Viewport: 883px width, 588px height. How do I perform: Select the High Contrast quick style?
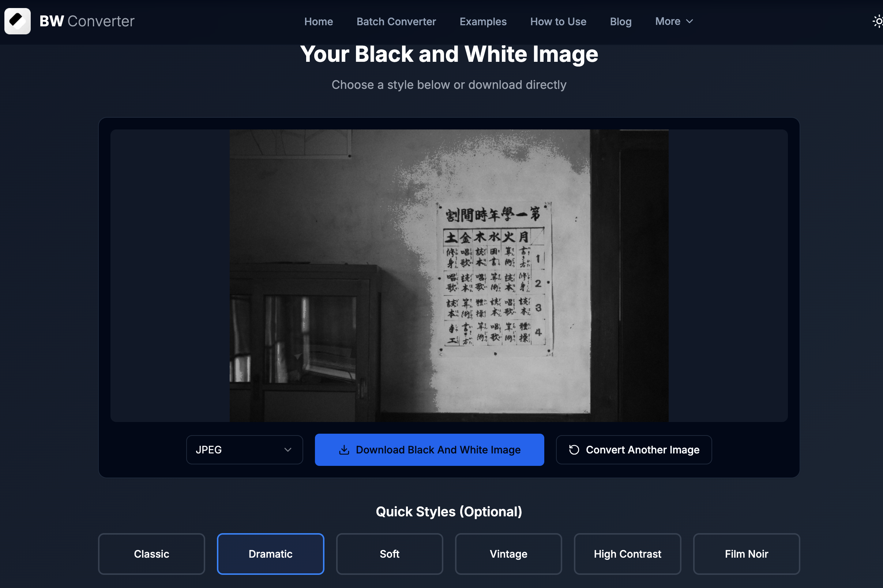pos(628,554)
